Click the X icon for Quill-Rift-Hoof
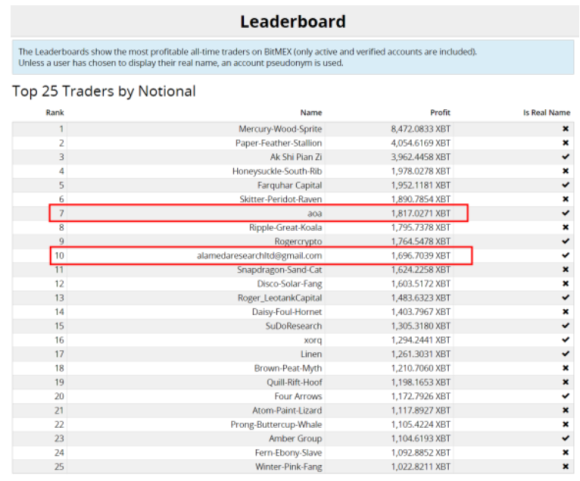 coord(566,382)
